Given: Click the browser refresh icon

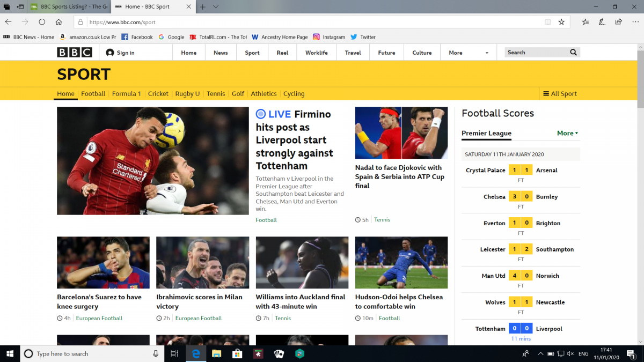Looking at the screenshot, I should tap(42, 22).
